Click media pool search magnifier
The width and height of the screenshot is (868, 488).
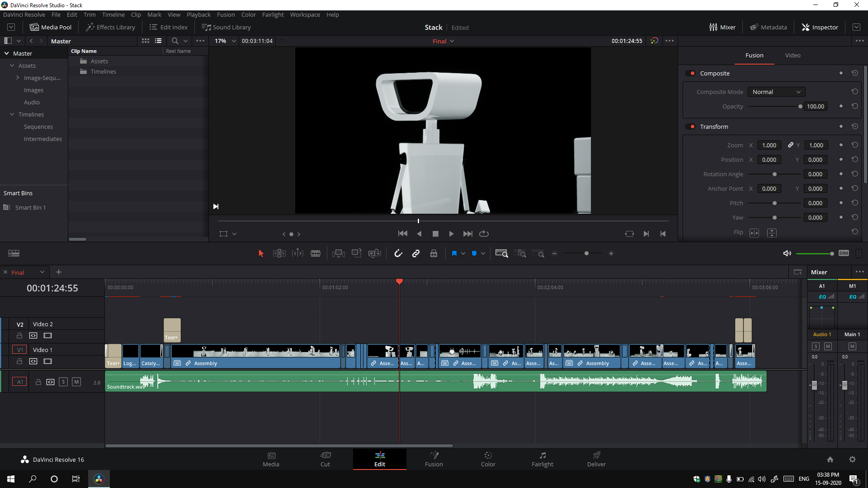click(x=175, y=41)
